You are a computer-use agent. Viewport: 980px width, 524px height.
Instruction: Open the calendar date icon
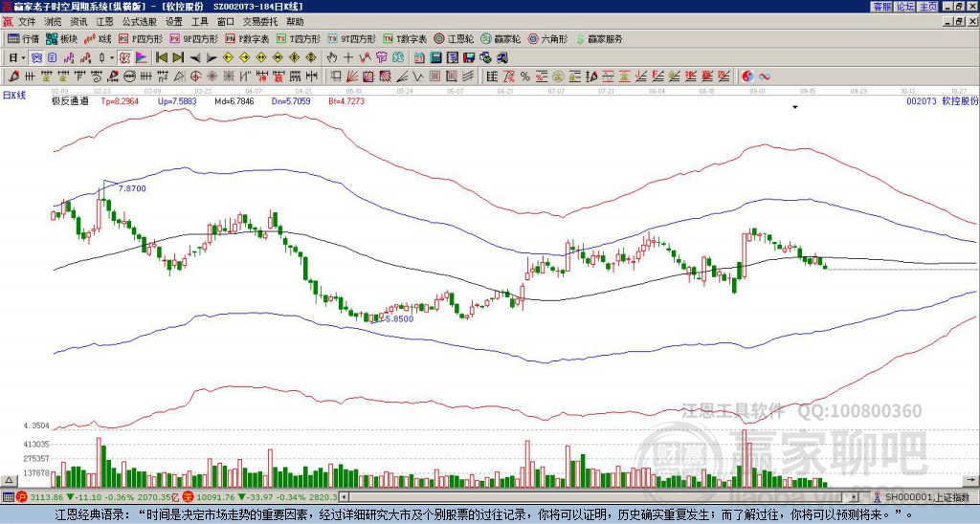419,57
